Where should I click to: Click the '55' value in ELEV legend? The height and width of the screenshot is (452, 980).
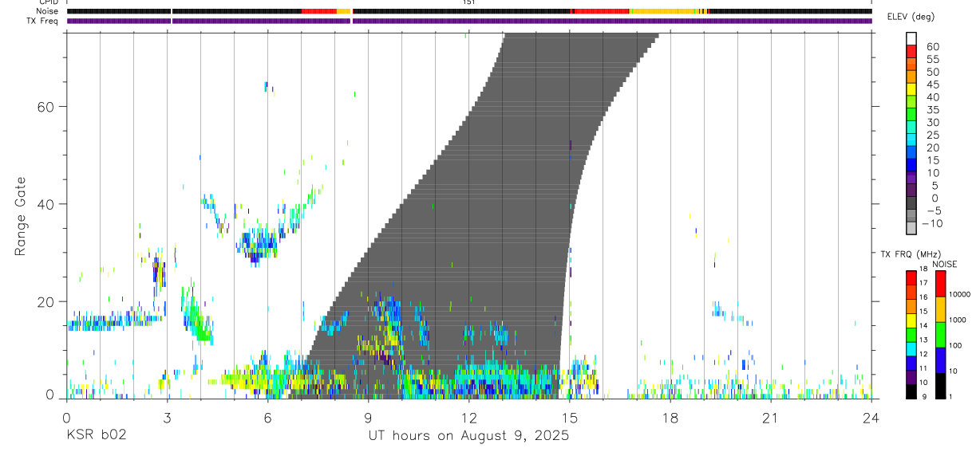tap(932, 60)
